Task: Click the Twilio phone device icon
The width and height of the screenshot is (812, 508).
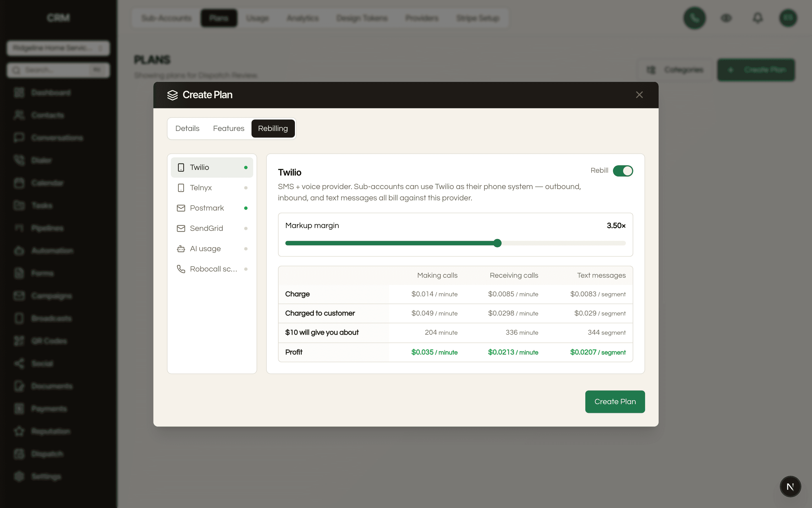Action: point(181,167)
